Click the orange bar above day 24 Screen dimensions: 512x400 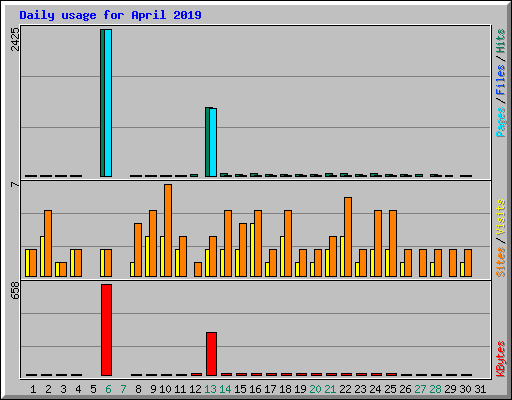tap(378, 243)
